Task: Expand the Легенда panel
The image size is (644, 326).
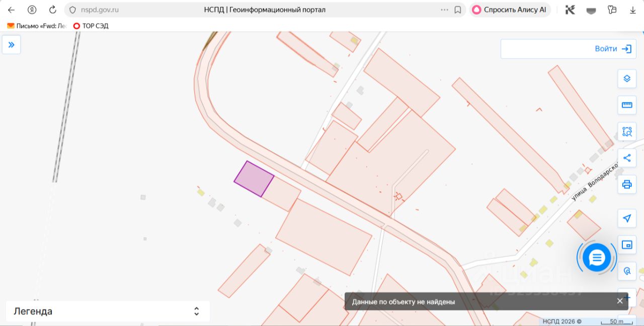Action: pyautogui.click(x=196, y=311)
